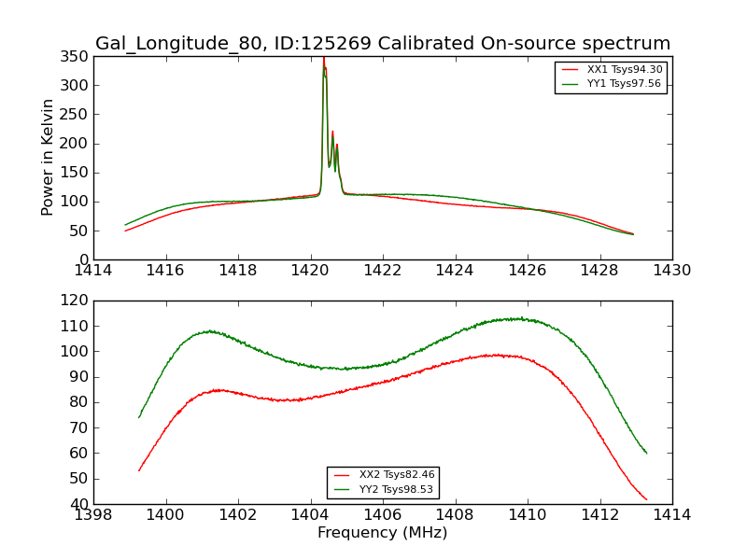Click the plot title mentioning Gal_Longitude_80
The height and width of the screenshot is (560, 747).
click(383, 43)
